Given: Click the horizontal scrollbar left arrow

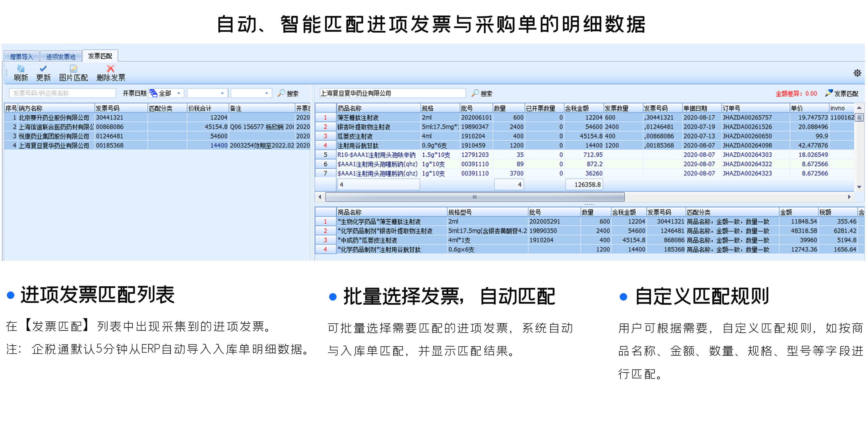Looking at the screenshot, I should click(x=320, y=197).
